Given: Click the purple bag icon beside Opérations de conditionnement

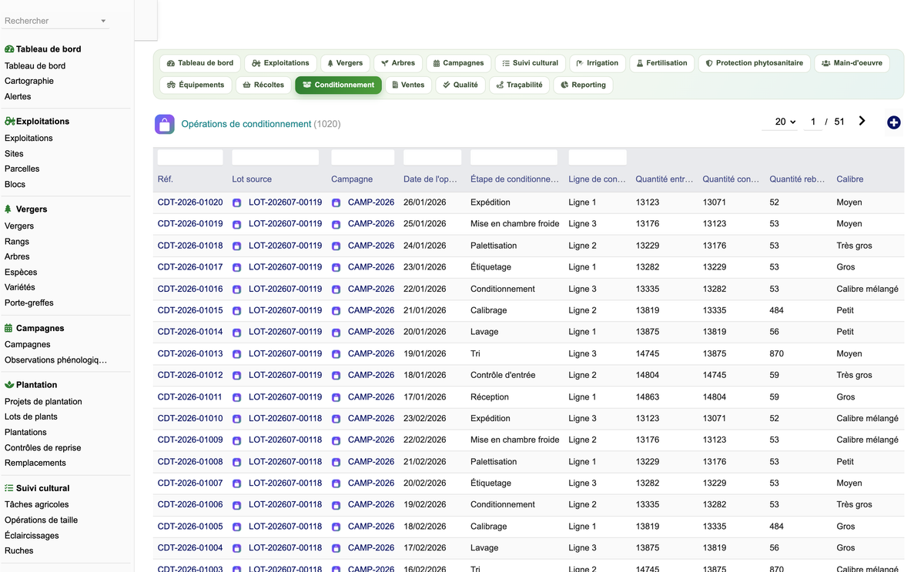Looking at the screenshot, I should [164, 124].
